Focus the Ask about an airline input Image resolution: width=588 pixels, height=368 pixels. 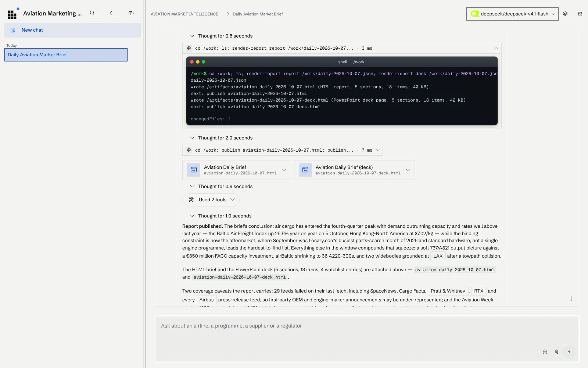(x=367, y=339)
